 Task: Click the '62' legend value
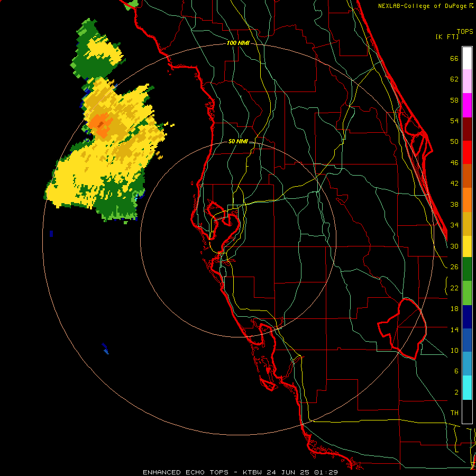454,79
